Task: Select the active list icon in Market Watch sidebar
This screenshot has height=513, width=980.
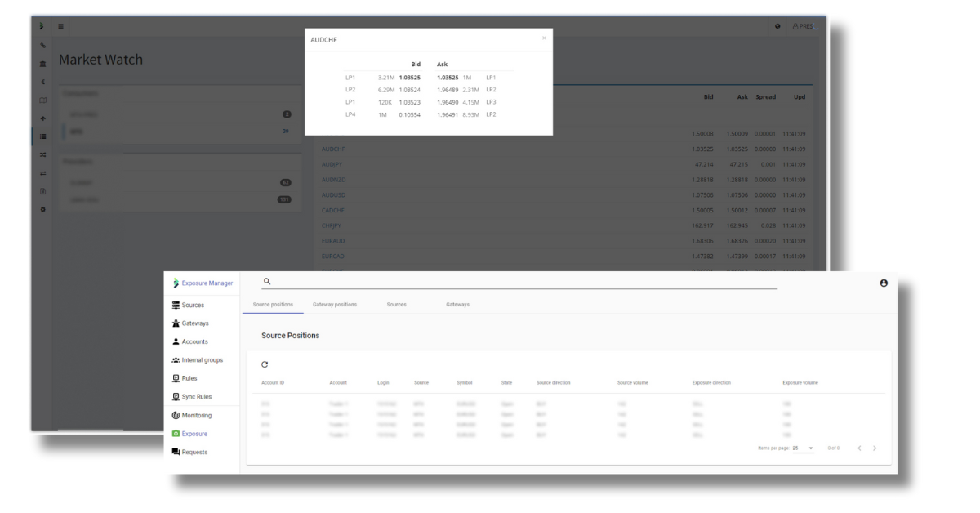Action: click(42, 136)
